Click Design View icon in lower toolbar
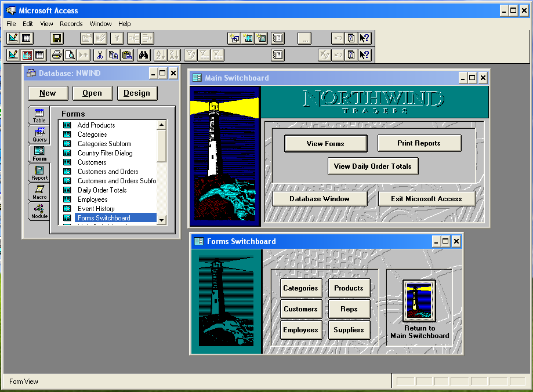The width and height of the screenshot is (533, 392). coord(13,55)
